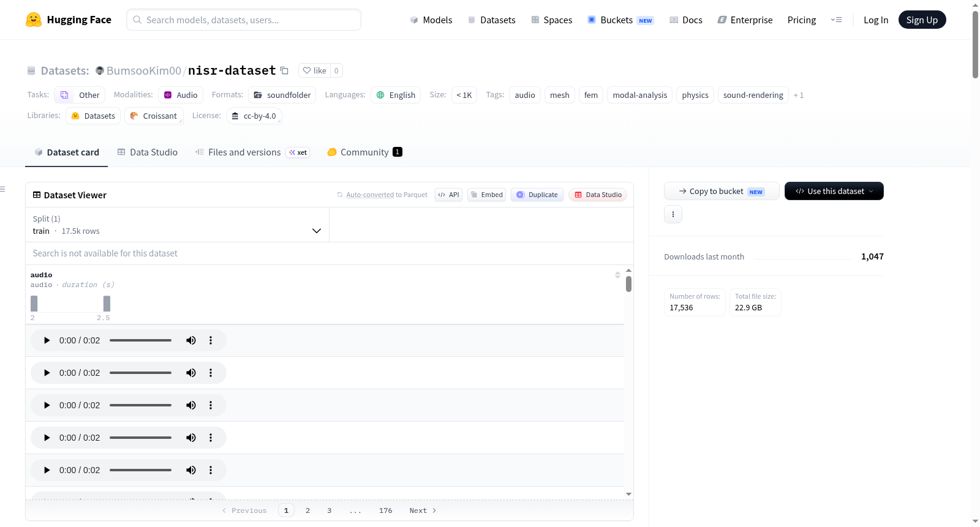Image resolution: width=980 pixels, height=527 pixels.
Task: Expand the Use this dataset dropdown
Action: pos(834,191)
